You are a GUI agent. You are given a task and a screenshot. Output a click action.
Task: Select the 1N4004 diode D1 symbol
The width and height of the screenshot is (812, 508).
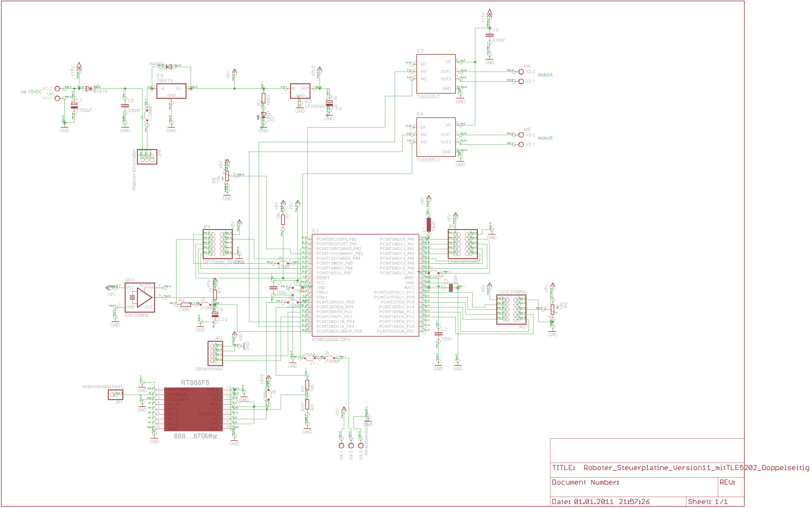pyautogui.click(x=169, y=67)
